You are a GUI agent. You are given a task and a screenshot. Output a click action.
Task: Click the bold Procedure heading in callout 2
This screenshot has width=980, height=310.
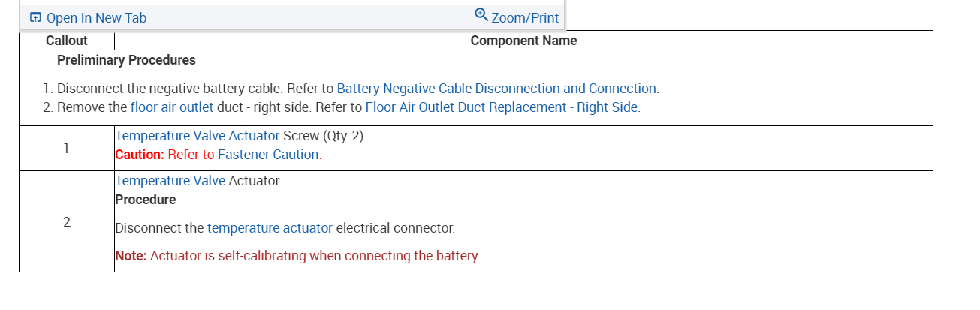146,200
